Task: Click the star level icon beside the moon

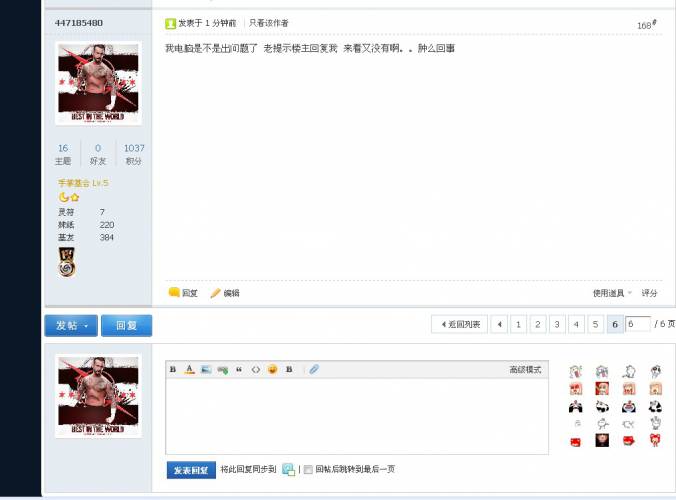Action: pyautogui.click(x=75, y=197)
